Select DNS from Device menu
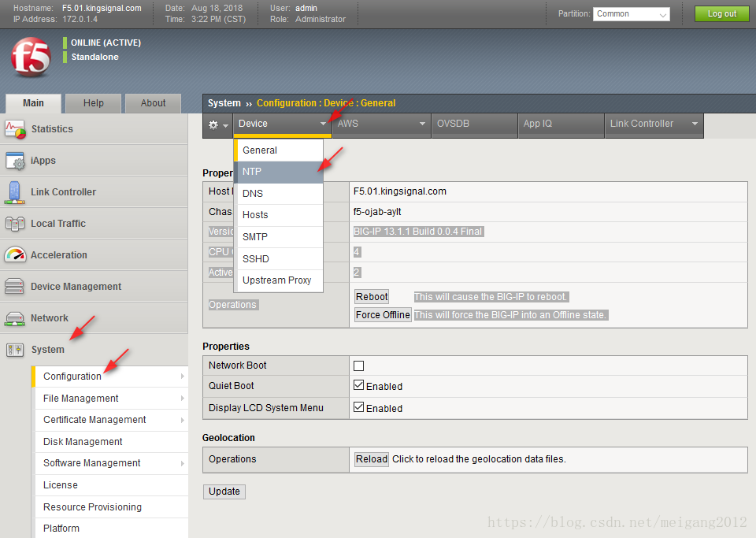The image size is (756, 538). point(278,193)
